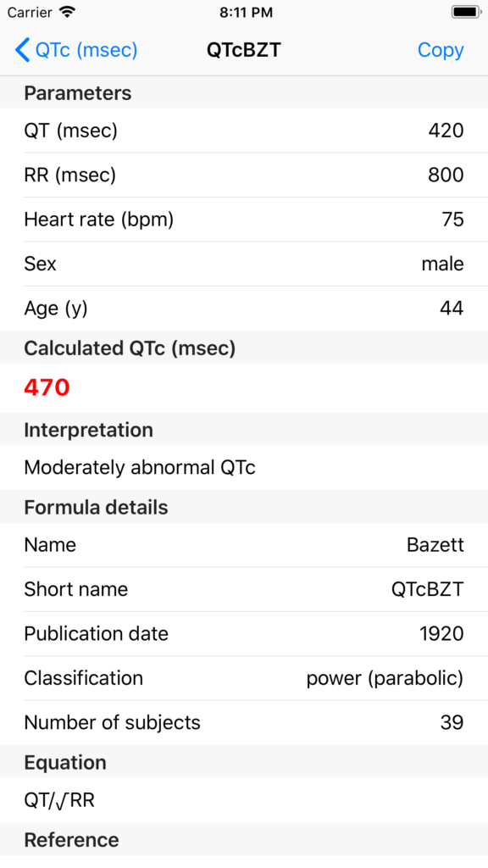The height and width of the screenshot is (868, 488).
Task: Select the QT (msec) row
Action: click(x=244, y=131)
